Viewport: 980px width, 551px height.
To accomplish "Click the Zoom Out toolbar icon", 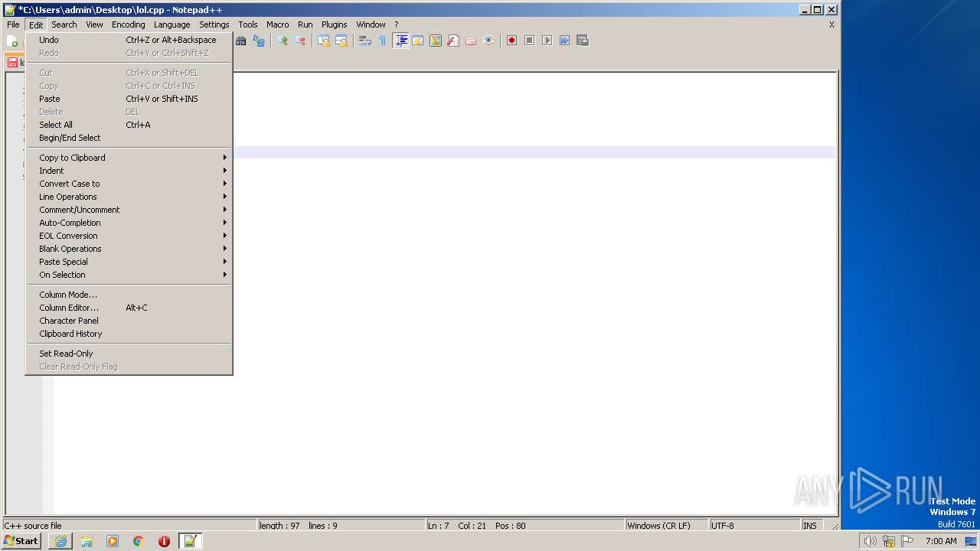I will pyautogui.click(x=300, y=41).
